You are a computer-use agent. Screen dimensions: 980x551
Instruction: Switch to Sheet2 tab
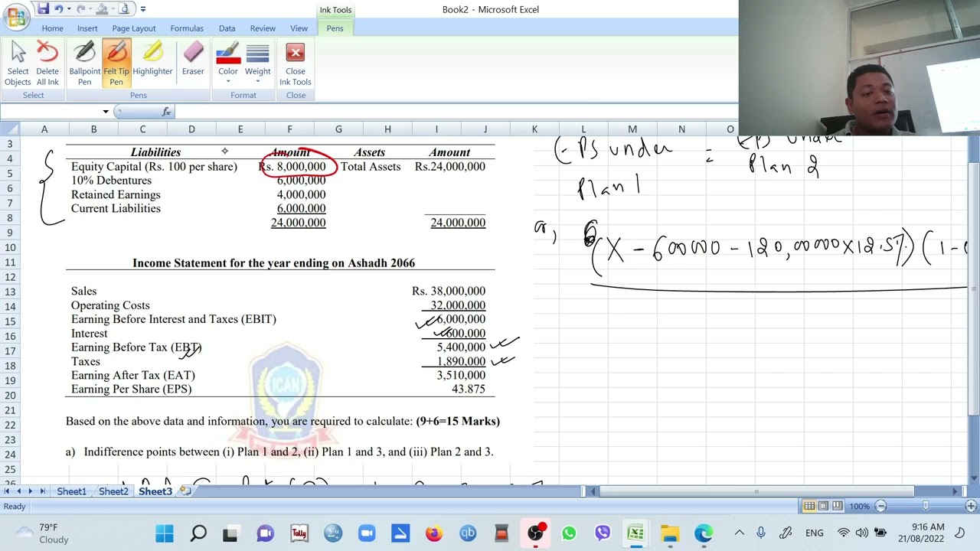pos(113,491)
